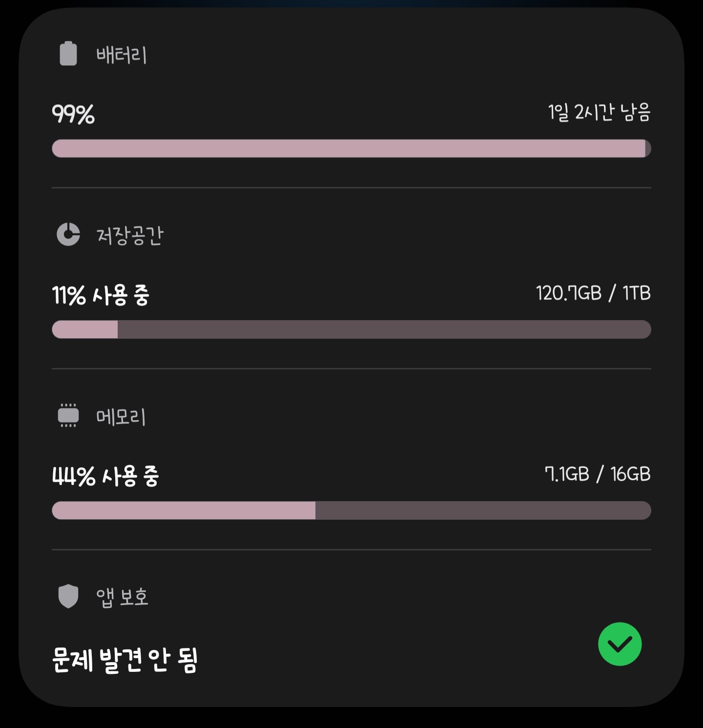Image resolution: width=703 pixels, height=728 pixels.
Task: Tap the 문제 발견 안 됨 status text
Action: pyautogui.click(x=125, y=660)
